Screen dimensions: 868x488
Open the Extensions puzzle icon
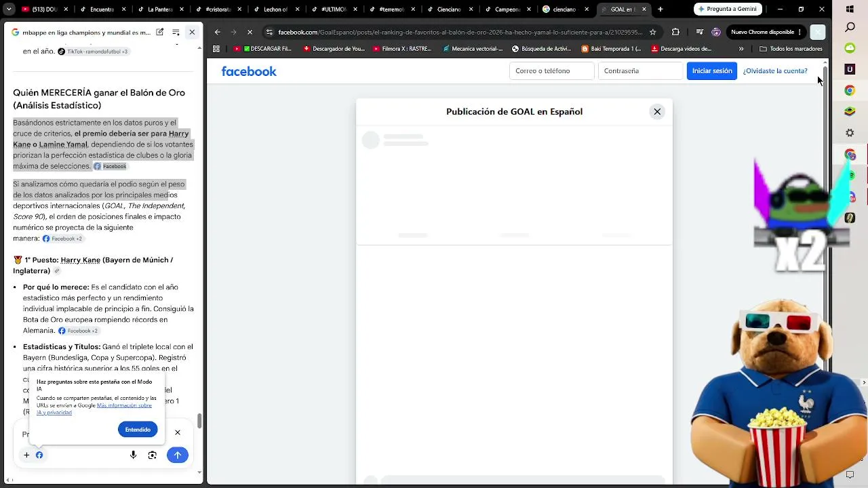click(x=675, y=32)
